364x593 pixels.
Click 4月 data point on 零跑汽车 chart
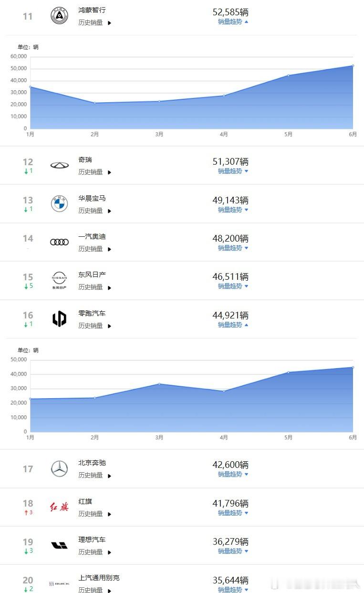point(224,391)
